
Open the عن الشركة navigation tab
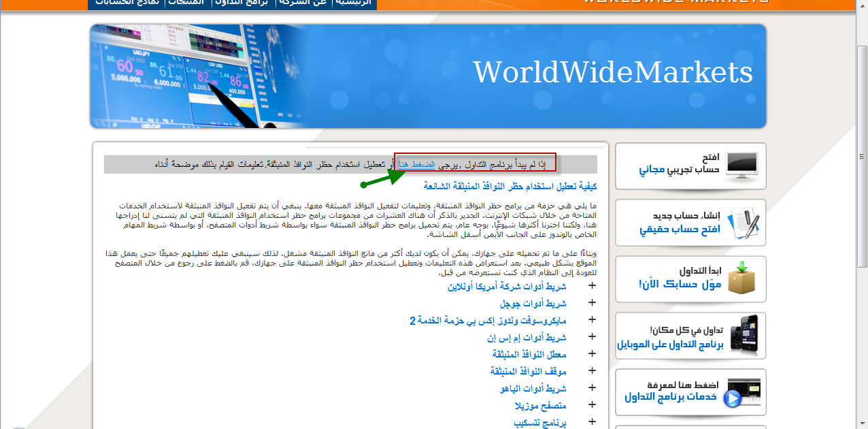[304, 3]
